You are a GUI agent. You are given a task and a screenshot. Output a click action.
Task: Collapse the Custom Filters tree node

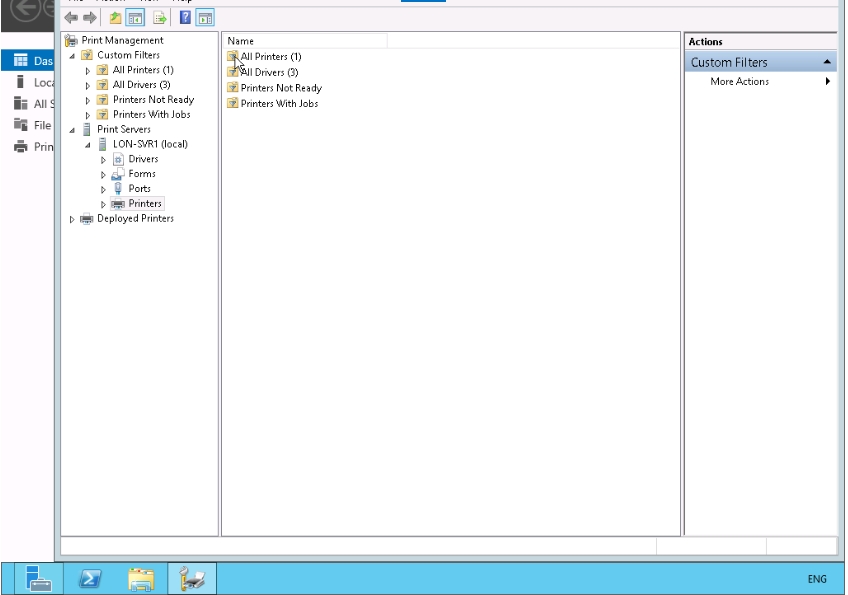(x=72, y=56)
